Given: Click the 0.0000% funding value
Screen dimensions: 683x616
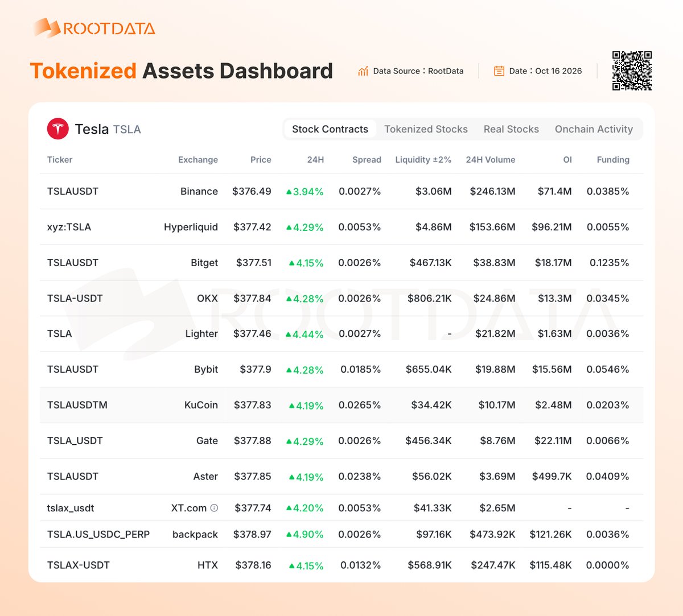Looking at the screenshot, I should coord(608,565).
